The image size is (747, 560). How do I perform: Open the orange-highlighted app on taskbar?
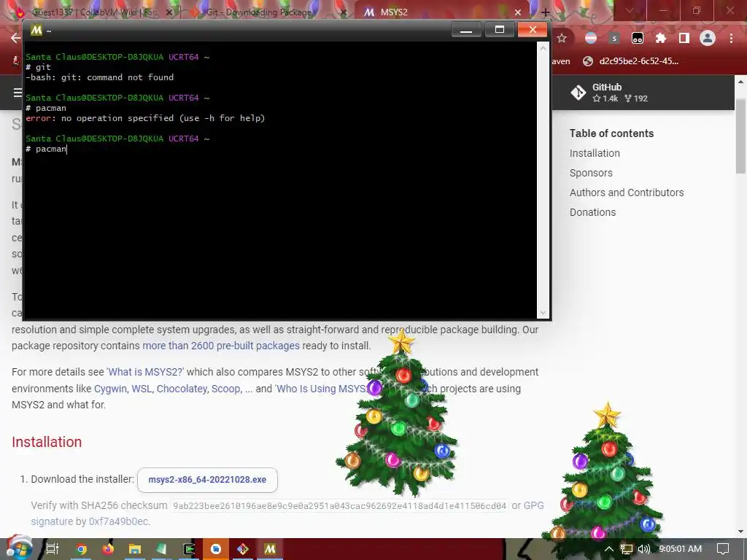click(x=216, y=549)
